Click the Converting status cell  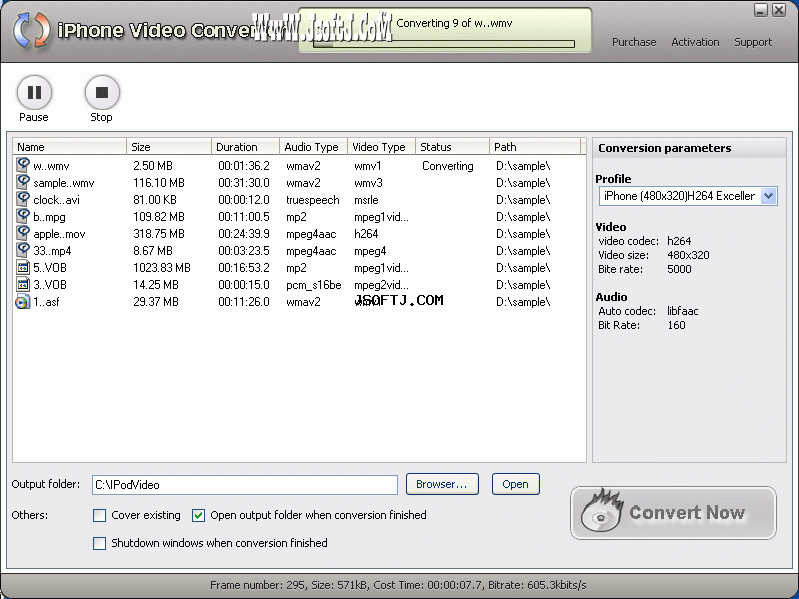pyautogui.click(x=448, y=166)
